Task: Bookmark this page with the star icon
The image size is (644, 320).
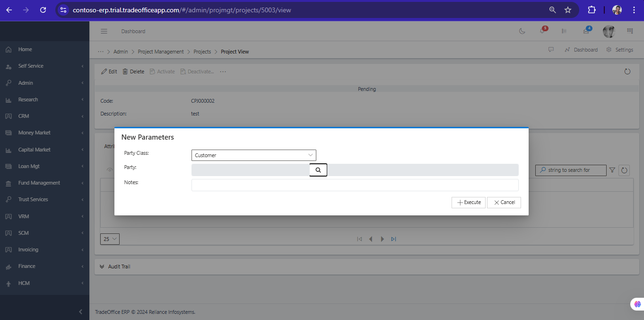Action: 568,10
